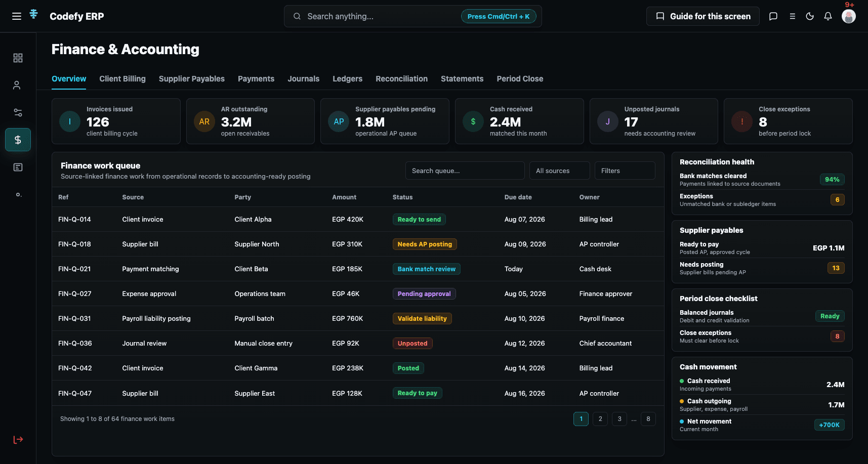Open the hamburger menu

(x=17, y=16)
